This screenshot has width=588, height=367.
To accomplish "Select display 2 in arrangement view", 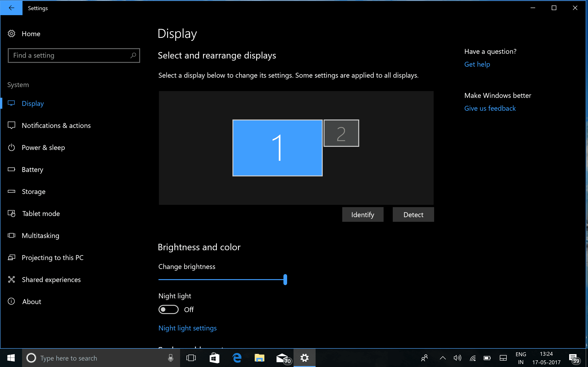I will 341,133.
